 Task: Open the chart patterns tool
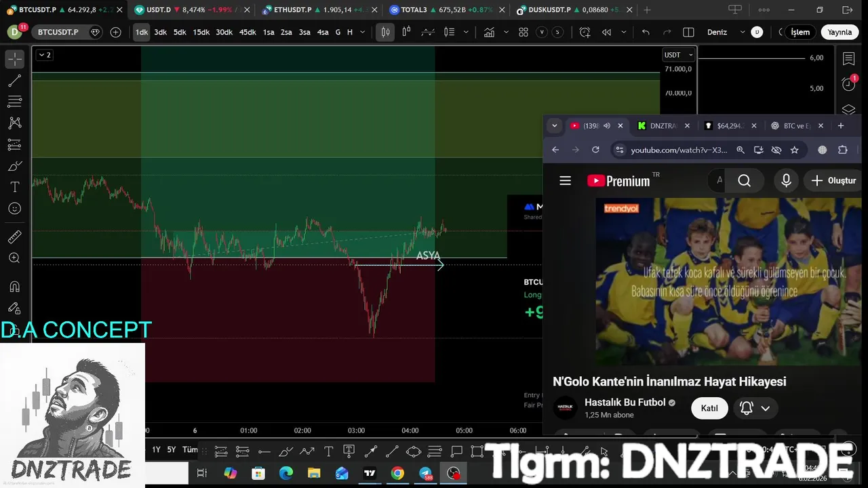[x=15, y=123]
